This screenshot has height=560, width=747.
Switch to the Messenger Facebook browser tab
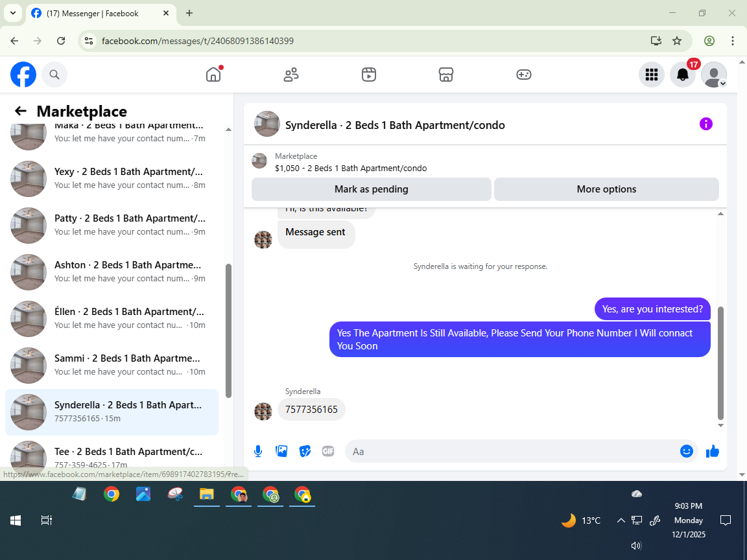click(x=100, y=14)
